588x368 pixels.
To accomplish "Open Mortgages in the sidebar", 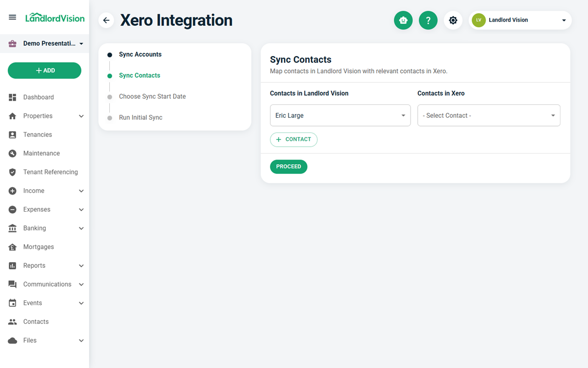I will (x=39, y=247).
